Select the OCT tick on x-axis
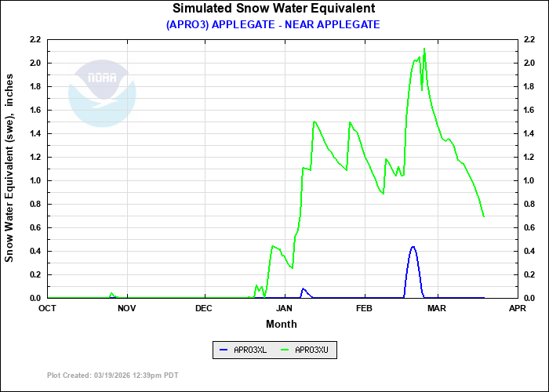The height and width of the screenshot is (392, 549). pos(48,307)
